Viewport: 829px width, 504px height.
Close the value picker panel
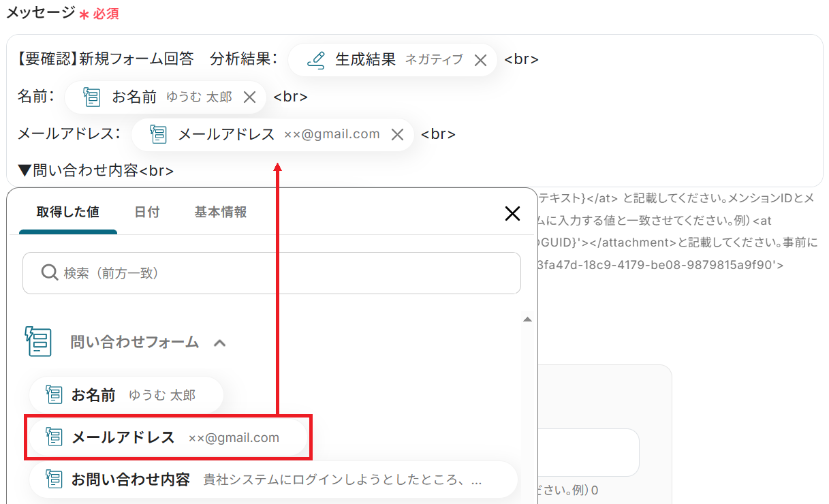(512, 214)
